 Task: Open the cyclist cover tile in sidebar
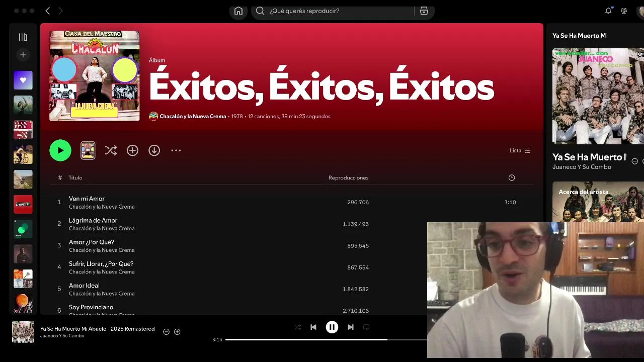pos(23,155)
